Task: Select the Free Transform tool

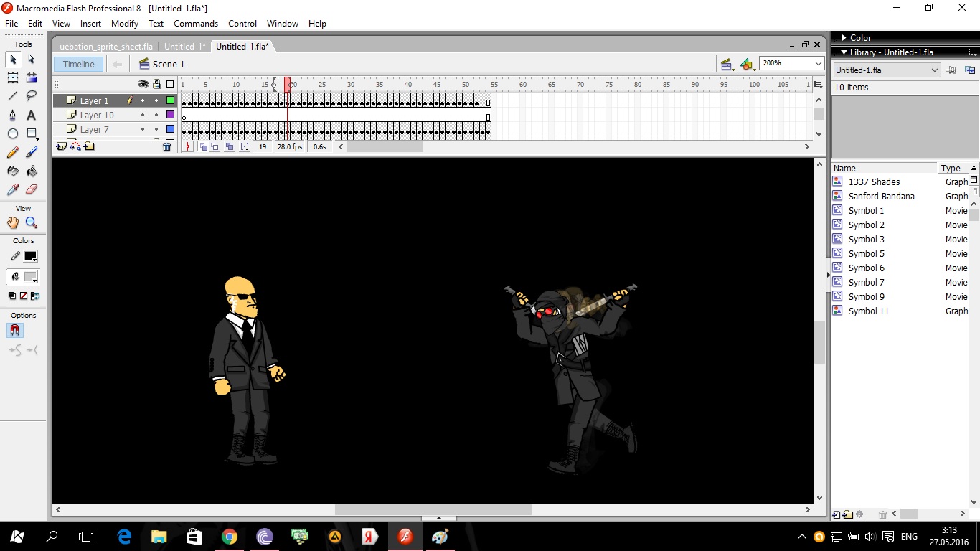Action: coord(13,77)
